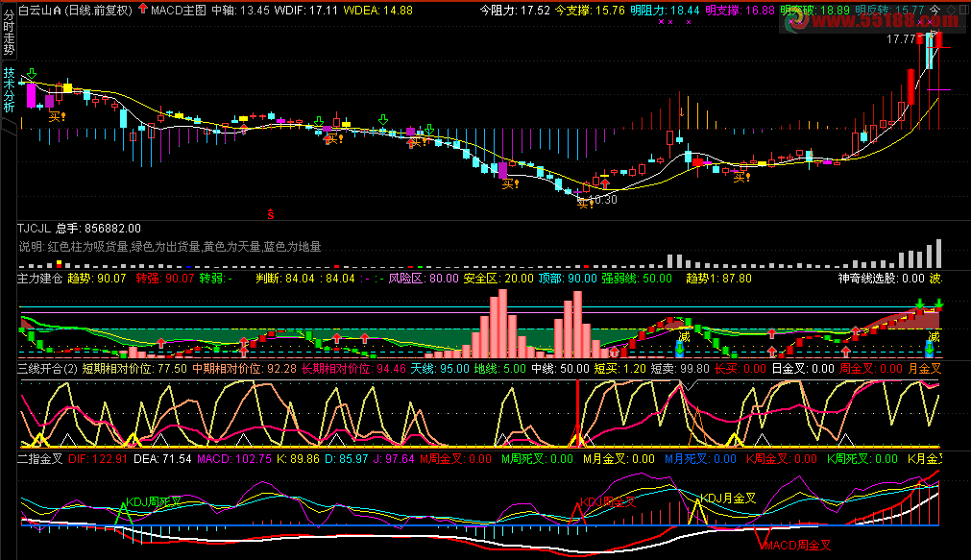Click the 10.30 lowest price marker
The height and width of the screenshot is (560, 971).
(601, 200)
